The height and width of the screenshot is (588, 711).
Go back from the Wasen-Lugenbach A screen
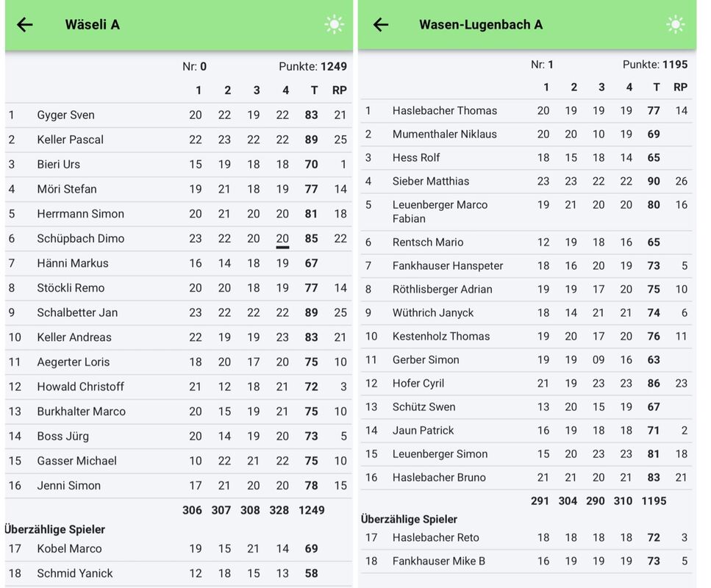click(380, 24)
